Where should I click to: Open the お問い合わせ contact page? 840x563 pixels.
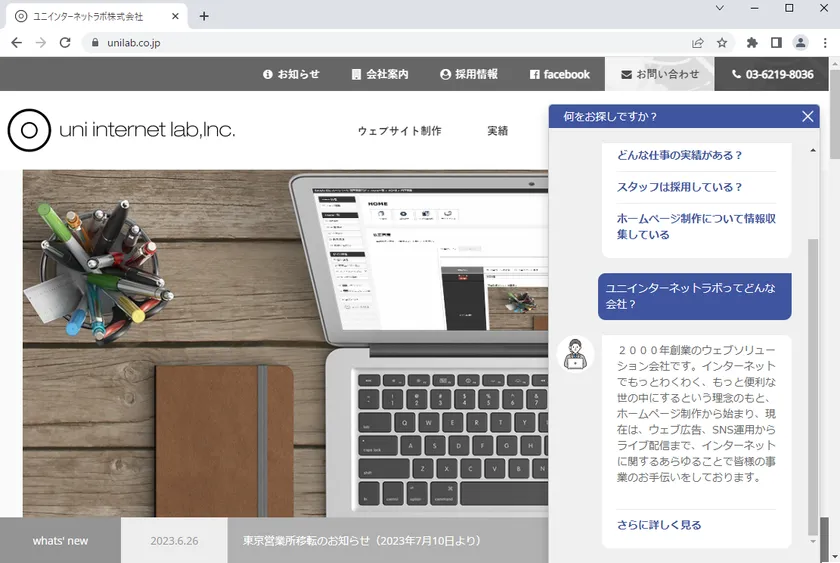[659, 74]
